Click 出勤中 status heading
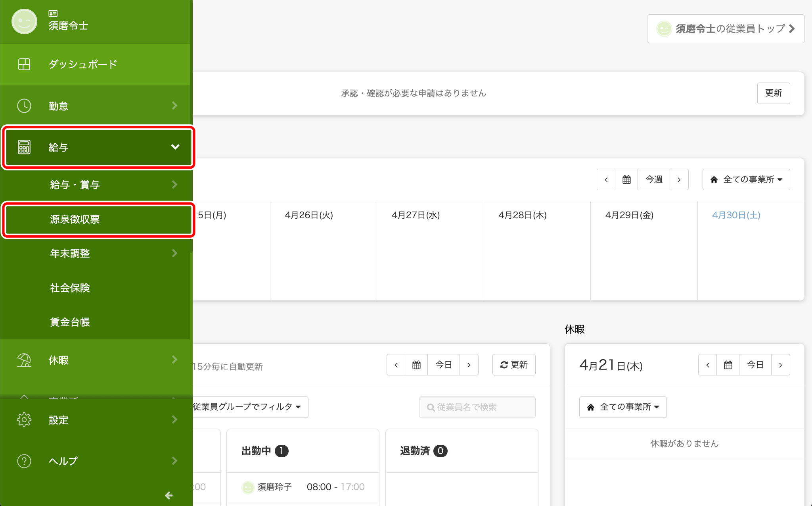 (x=256, y=451)
